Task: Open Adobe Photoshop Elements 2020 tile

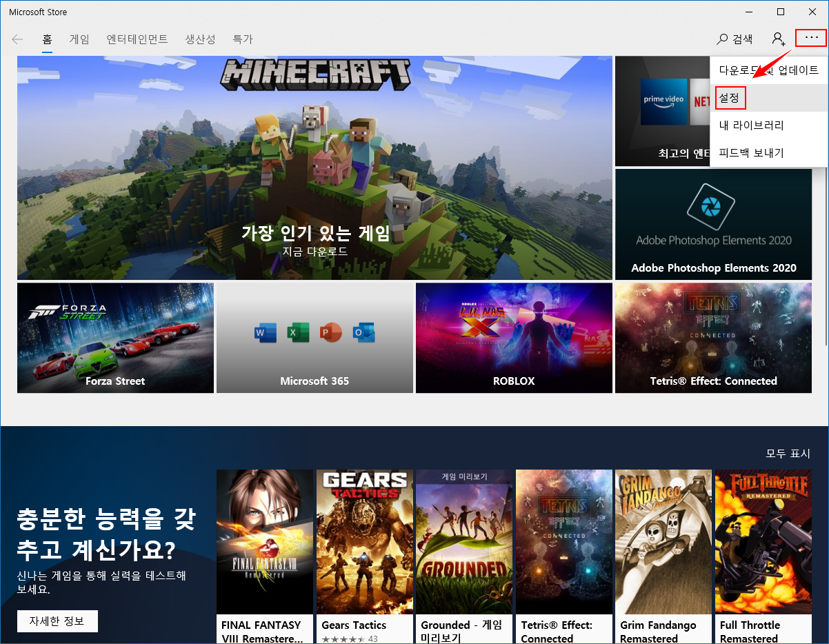Action: pyautogui.click(x=713, y=224)
